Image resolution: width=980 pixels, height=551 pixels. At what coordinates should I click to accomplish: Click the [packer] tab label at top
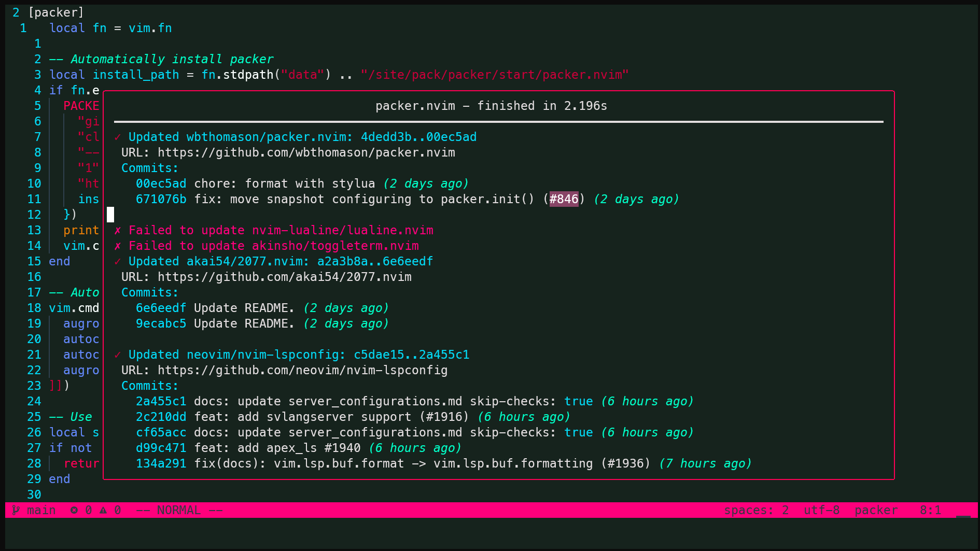pos(56,12)
